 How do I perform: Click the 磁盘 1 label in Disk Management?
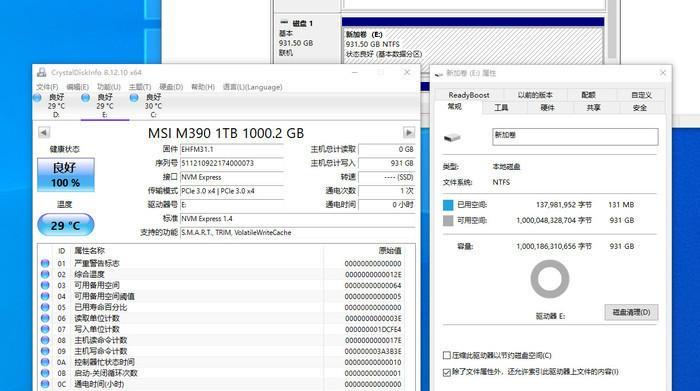(x=303, y=23)
